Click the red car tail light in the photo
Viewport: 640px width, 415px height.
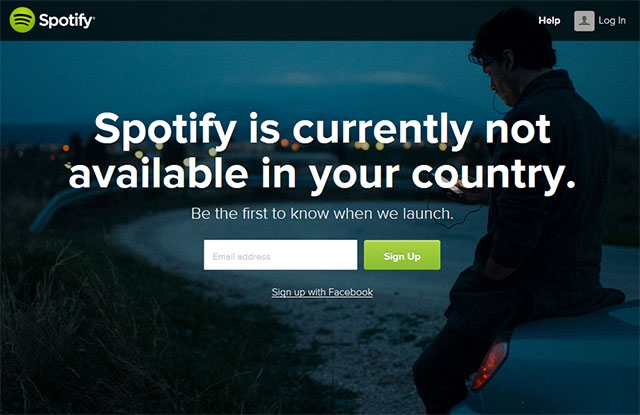[489, 364]
